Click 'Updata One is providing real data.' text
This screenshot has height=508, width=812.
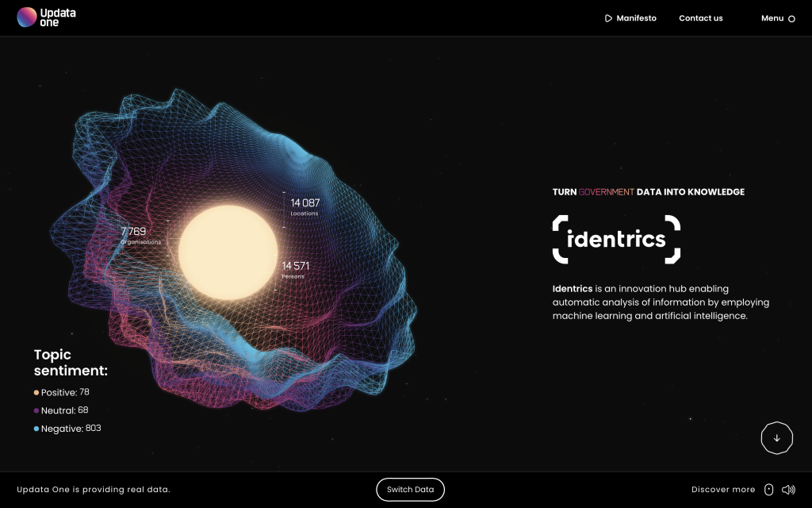[94, 489]
